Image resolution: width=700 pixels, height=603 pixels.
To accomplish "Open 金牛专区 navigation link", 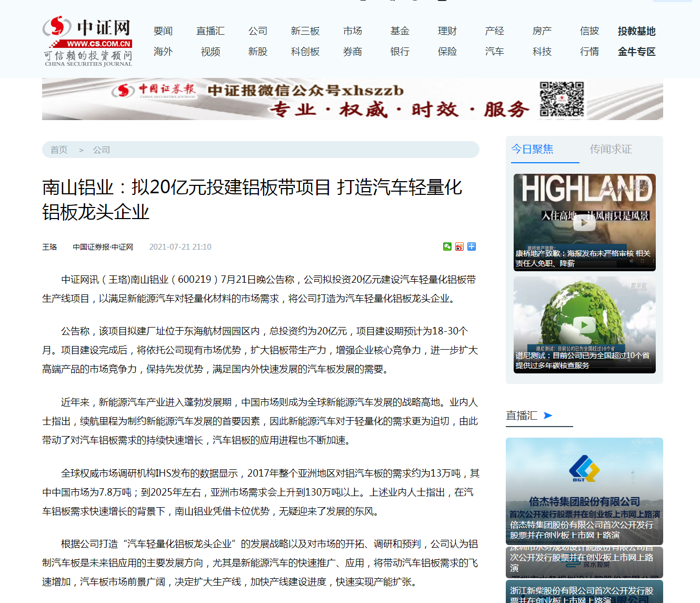I will tap(636, 52).
